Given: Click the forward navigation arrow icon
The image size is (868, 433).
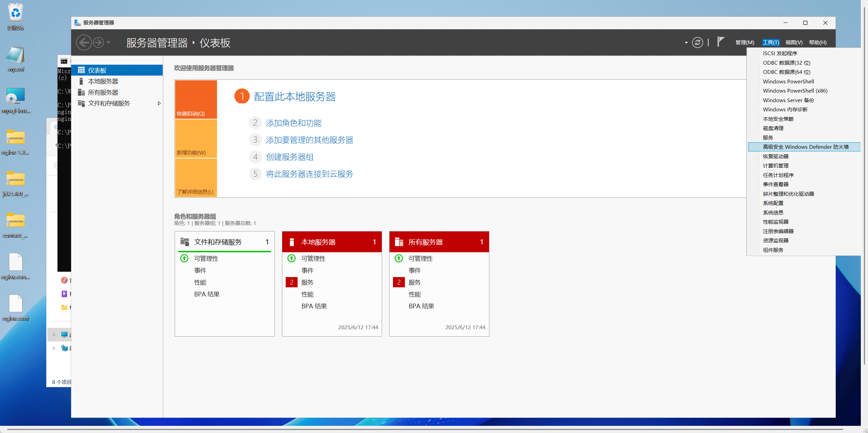Looking at the screenshot, I should [x=98, y=43].
